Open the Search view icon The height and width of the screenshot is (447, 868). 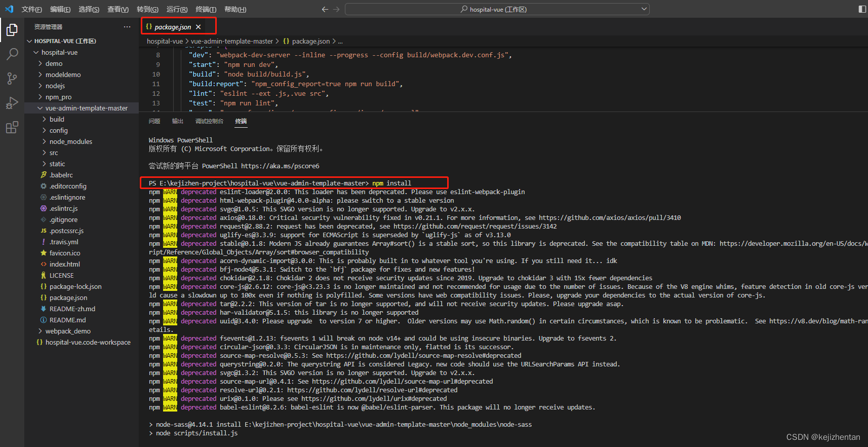(x=12, y=54)
